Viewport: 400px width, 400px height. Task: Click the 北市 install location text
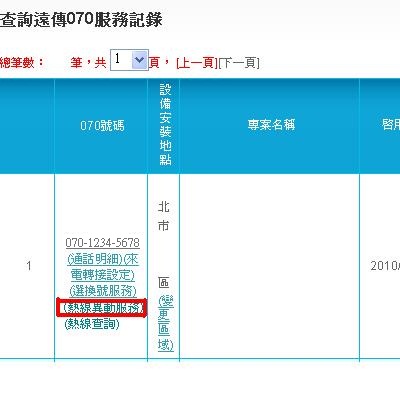pyautogui.click(x=164, y=216)
